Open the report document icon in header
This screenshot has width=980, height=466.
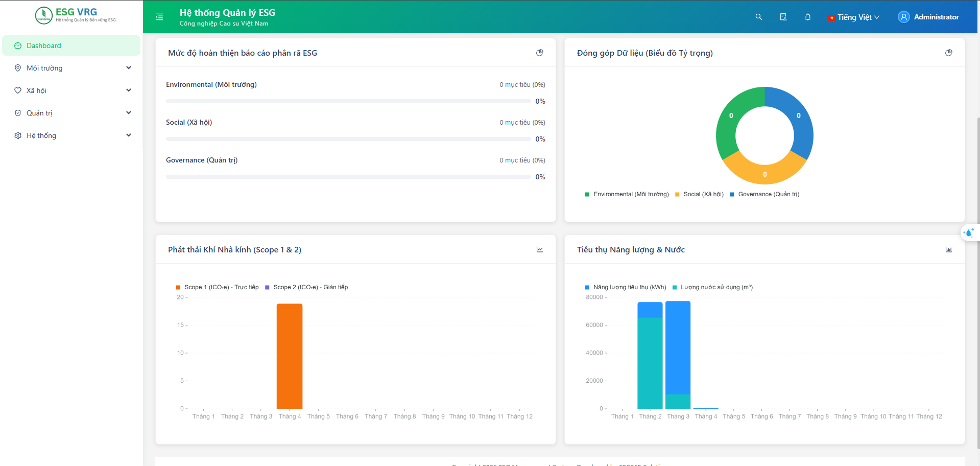pyautogui.click(x=783, y=17)
